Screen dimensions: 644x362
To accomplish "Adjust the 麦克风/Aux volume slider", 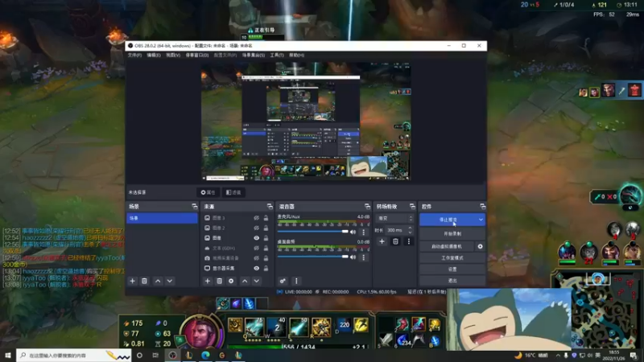I will click(313, 232).
